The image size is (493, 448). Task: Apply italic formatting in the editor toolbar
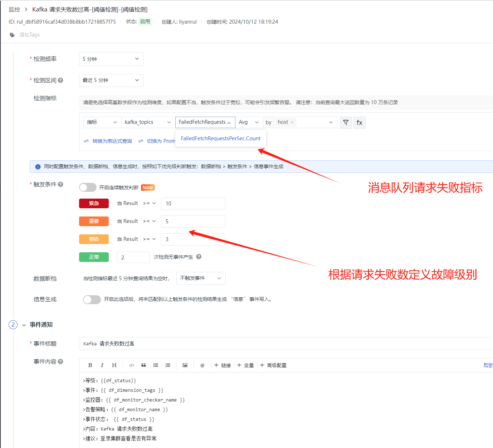pos(102,365)
